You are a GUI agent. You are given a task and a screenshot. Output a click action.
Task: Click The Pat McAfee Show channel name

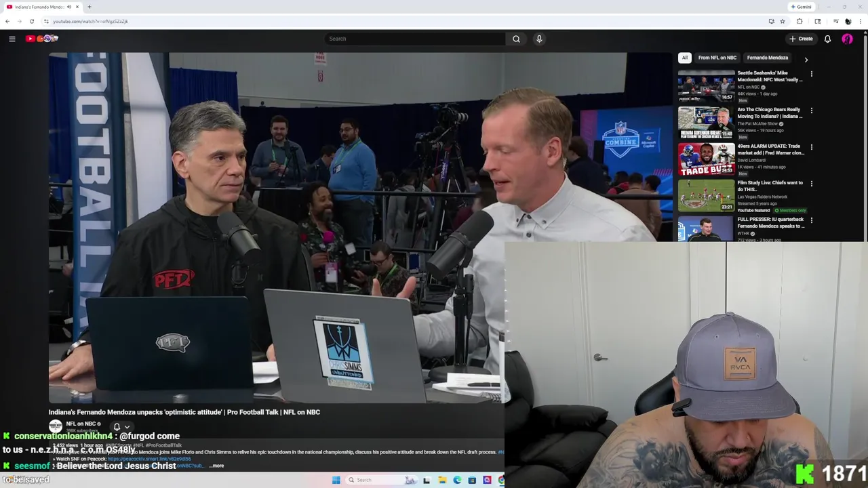tap(757, 124)
